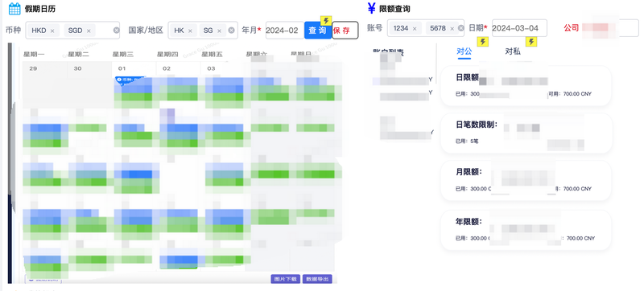Screen dimensions: 644x291
Task: Remove the 1234 account tag
Action: pyautogui.click(x=415, y=28)
